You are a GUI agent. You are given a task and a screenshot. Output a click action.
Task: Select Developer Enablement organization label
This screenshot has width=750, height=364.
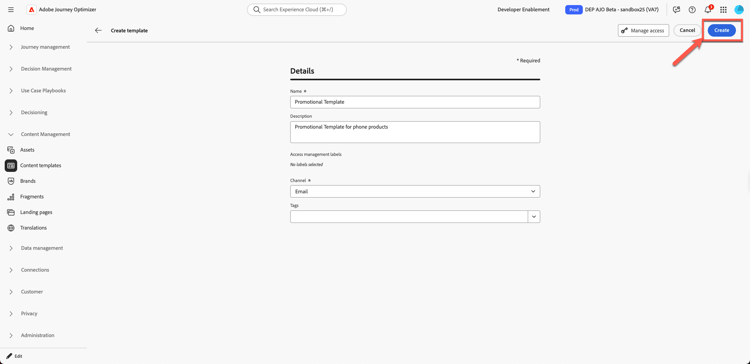[523, 10]
